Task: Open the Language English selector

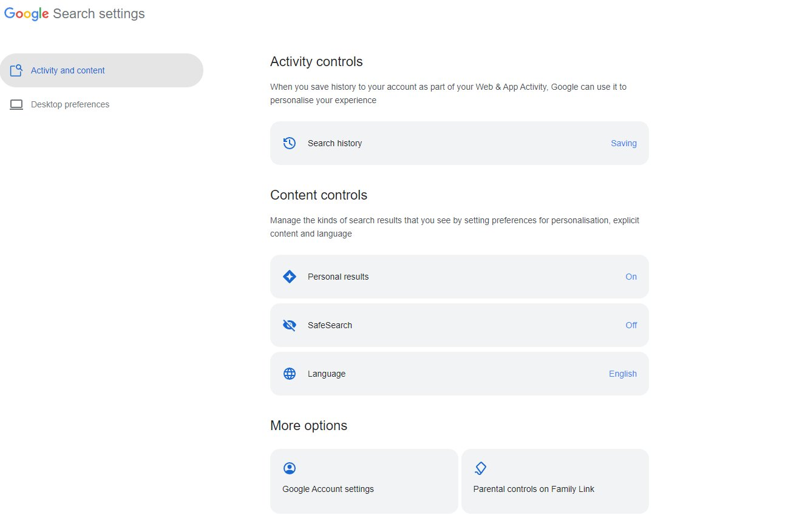Action: 622,374
